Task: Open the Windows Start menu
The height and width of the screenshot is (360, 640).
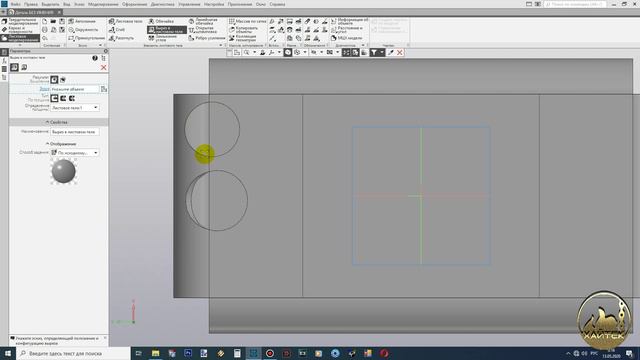Action: (x=8, y=353)
